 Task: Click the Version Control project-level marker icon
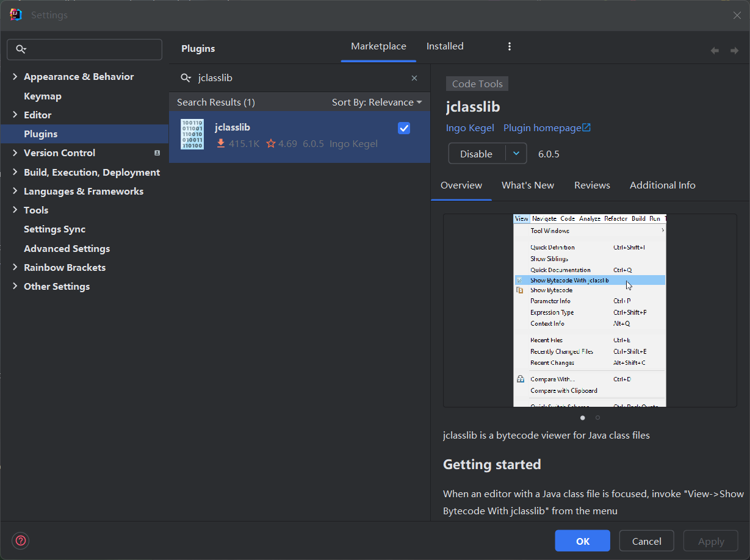(x=157, y=153)
